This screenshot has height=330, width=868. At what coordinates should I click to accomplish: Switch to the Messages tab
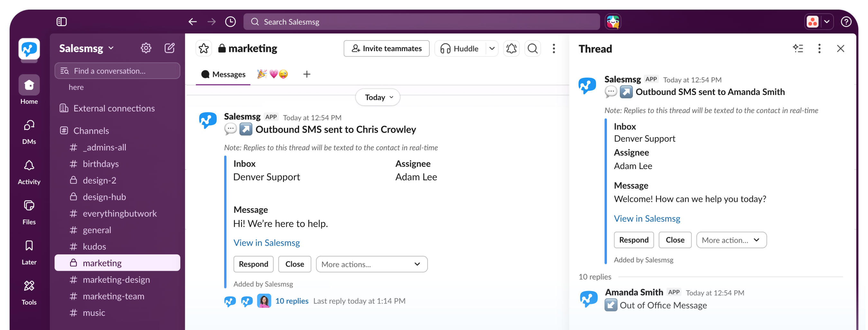click(223, 74)
